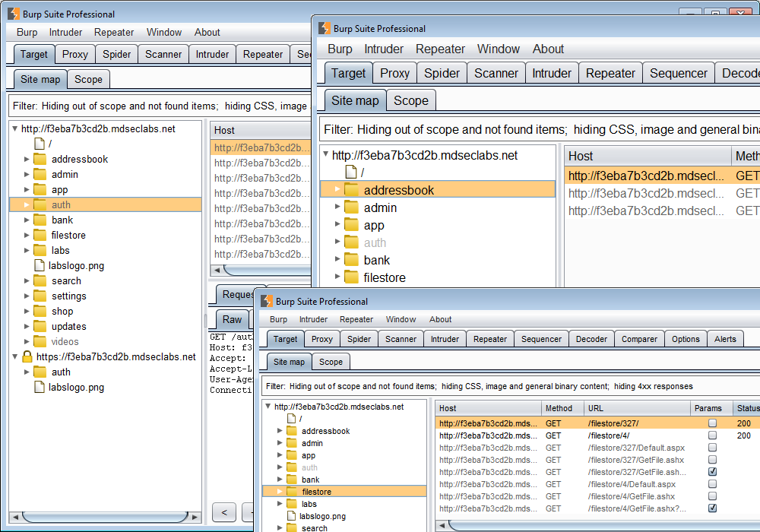
Task: Click the labs folder icon in the back-left window
Action: (40, 251)
